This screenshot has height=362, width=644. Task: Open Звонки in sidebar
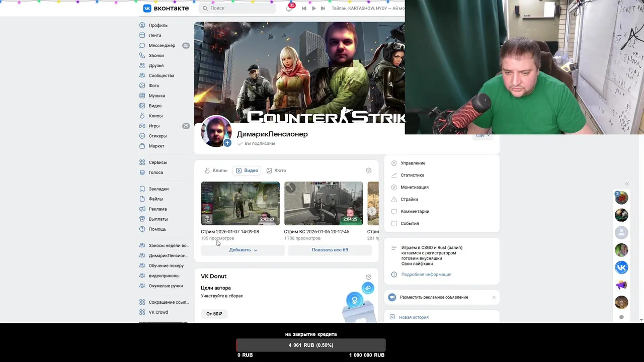pos(156,55)
